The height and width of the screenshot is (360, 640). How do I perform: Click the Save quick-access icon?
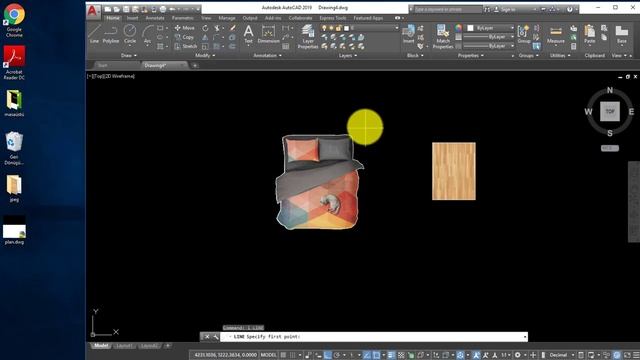[x=126, y=9]
